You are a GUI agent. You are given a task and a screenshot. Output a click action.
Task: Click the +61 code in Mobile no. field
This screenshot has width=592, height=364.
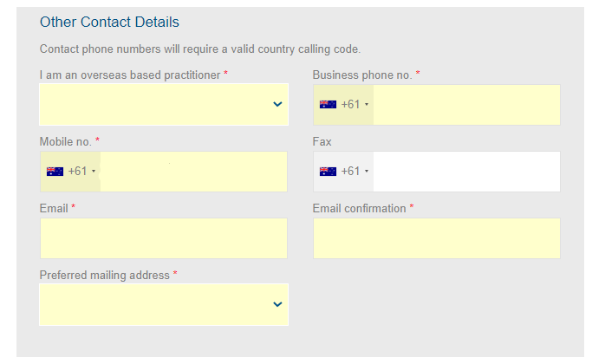[x=77, y=172]
